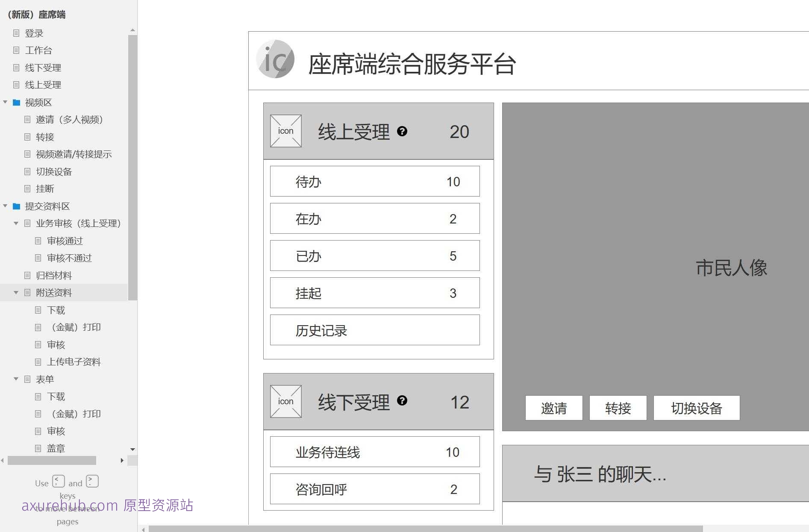Click the help icon beside 线上受理 heading

point(402,132)
